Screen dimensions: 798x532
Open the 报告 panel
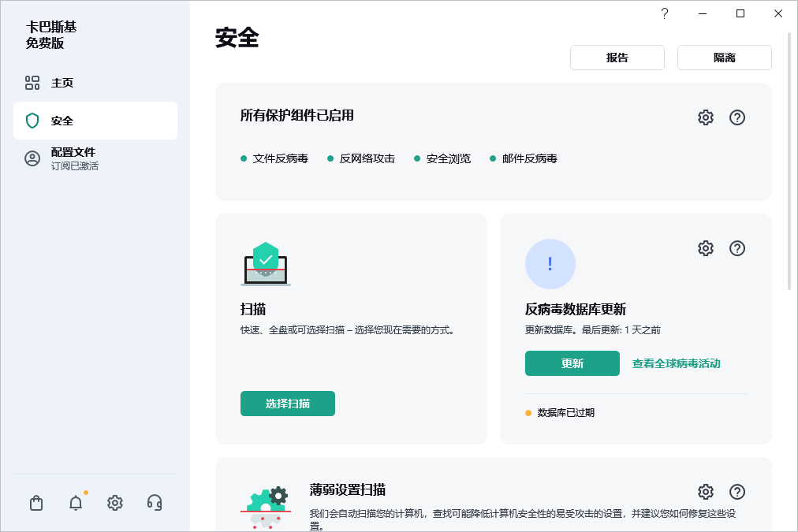[x=617, y=57]
